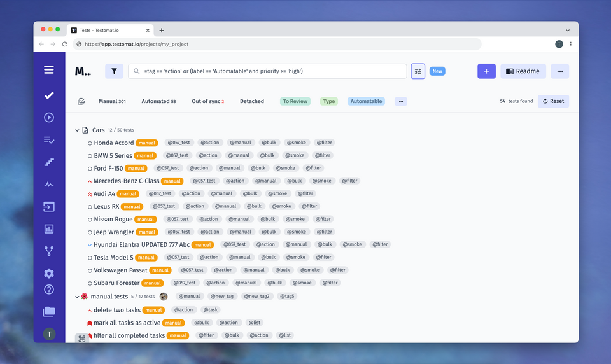Filter by Type label
Screen dimensions: 611x364
329,101
